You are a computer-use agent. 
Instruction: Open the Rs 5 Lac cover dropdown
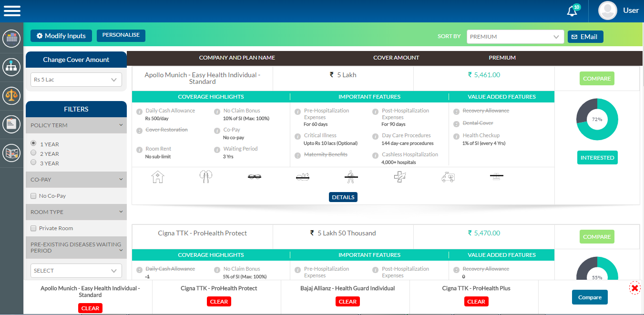pyautogui.click(x=76, y=80)
